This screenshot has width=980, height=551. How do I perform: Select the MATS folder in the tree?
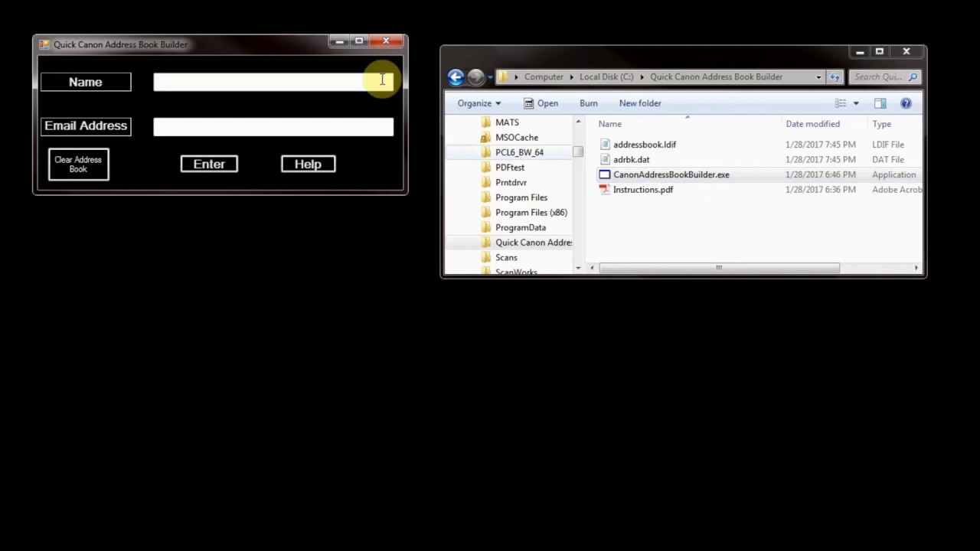[x=507, y=122]
